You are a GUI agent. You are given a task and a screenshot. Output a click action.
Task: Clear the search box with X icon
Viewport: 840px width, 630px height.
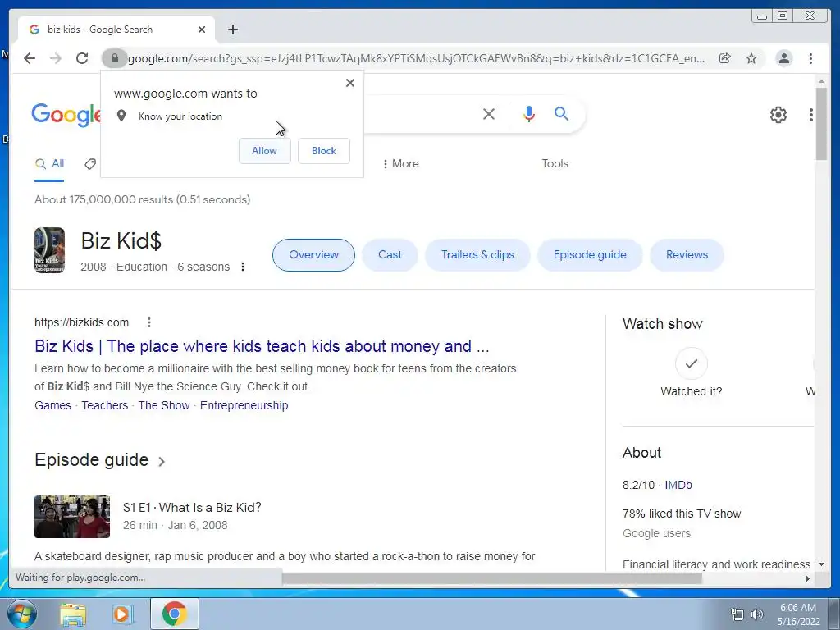(489, 113)
